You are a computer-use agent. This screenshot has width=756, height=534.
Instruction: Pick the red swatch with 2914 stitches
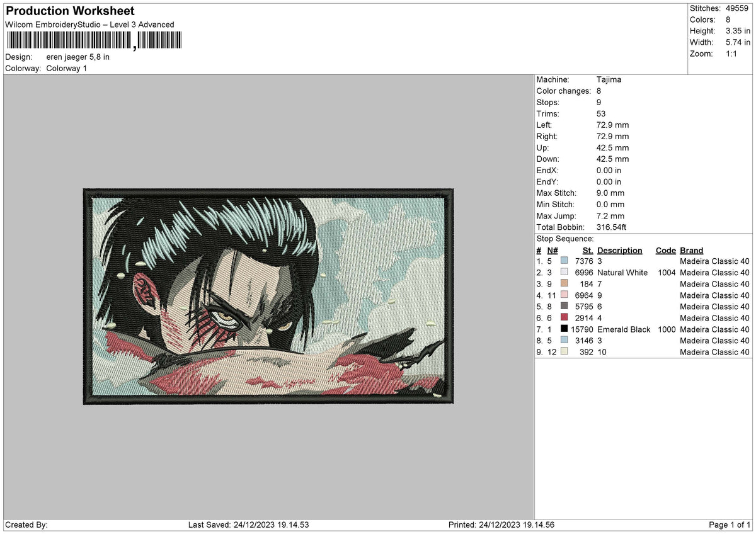coord(564,317)
